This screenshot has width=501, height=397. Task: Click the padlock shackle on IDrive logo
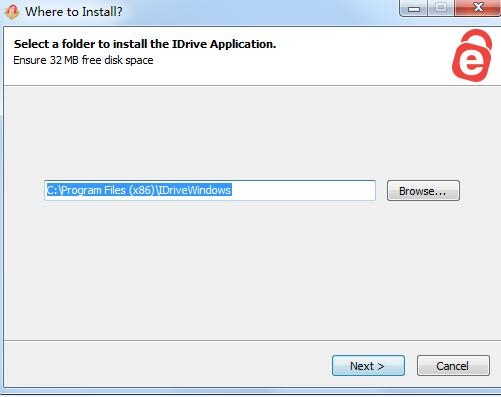[x=476, y=40]
